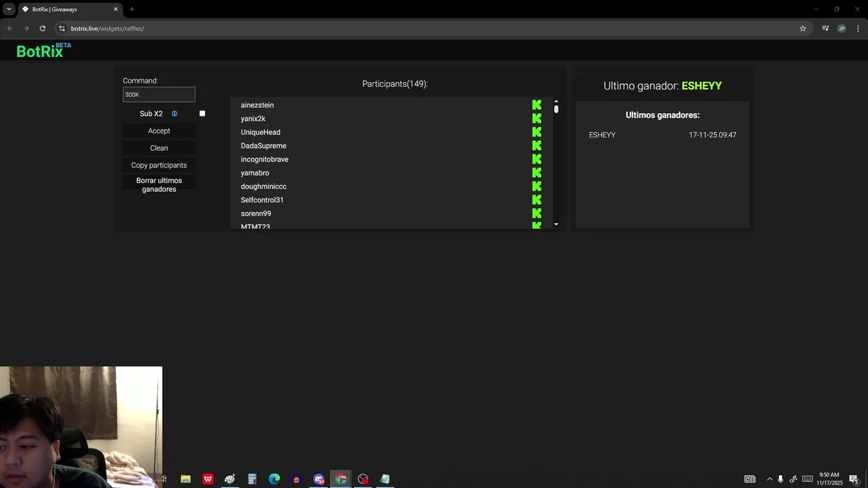Click the participants list scrollbar thumb

[x=556, y=108]
